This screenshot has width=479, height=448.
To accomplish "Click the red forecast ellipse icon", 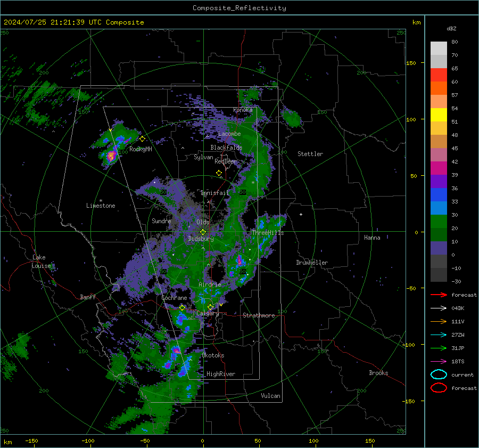I will point(439,388).
